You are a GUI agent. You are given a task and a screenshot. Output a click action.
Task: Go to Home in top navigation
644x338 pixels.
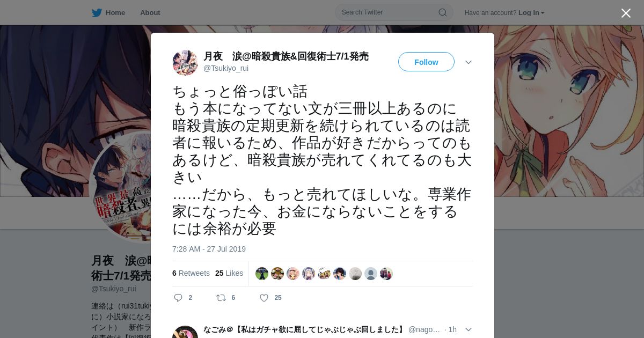[115, 13]
